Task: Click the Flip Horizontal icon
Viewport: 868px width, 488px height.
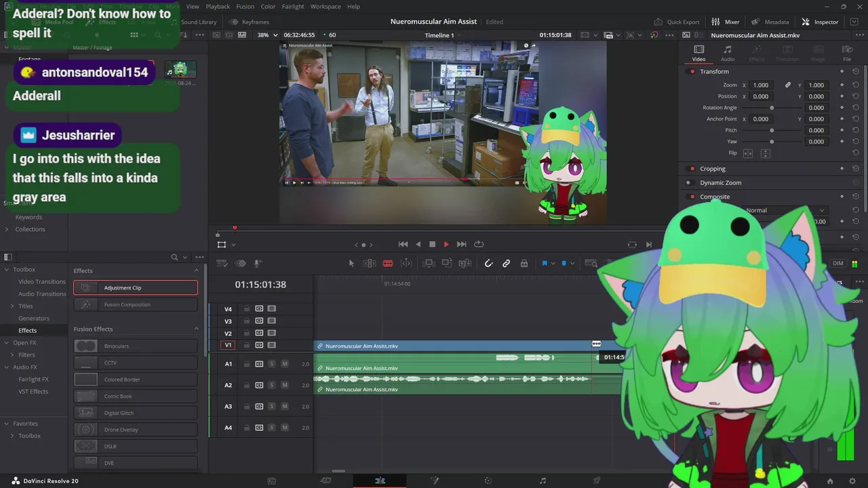Action: pyautogui.click(x=749, y=153)
